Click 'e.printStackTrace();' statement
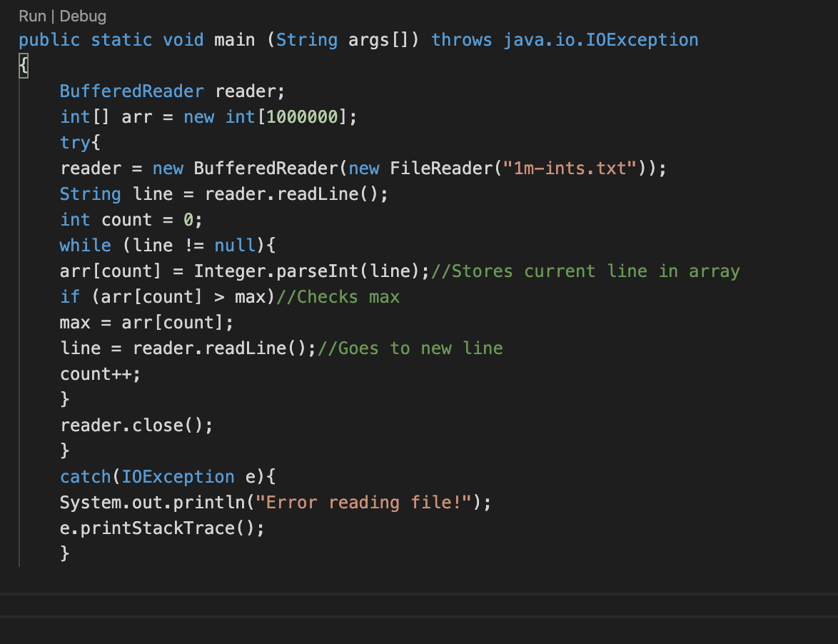 click(162, 528)
